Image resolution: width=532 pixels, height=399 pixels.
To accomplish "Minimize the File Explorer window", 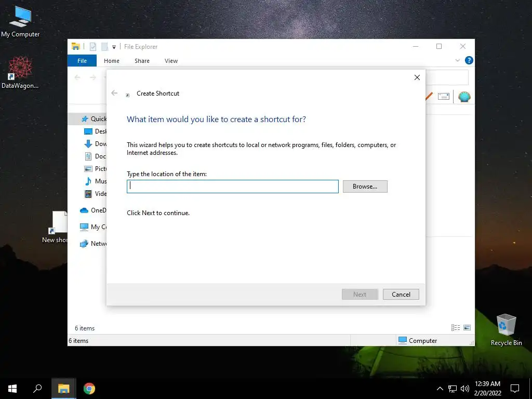I will [415, 46].
